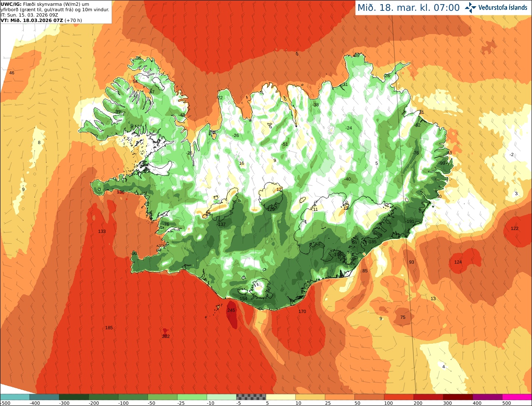Click the -137 flux value on the map
Image resolution: width=532 pixels, height=406 pixels.
(221, 224)
